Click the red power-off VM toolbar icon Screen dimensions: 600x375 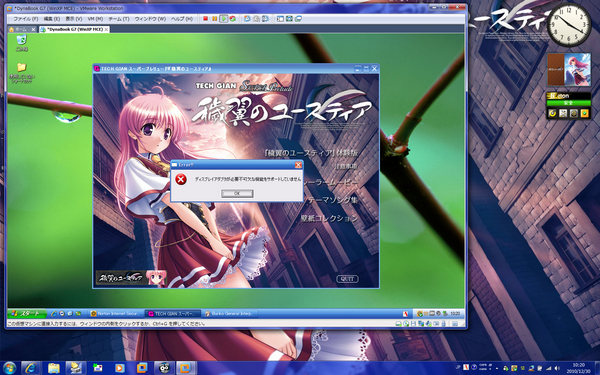click(205, 19)
